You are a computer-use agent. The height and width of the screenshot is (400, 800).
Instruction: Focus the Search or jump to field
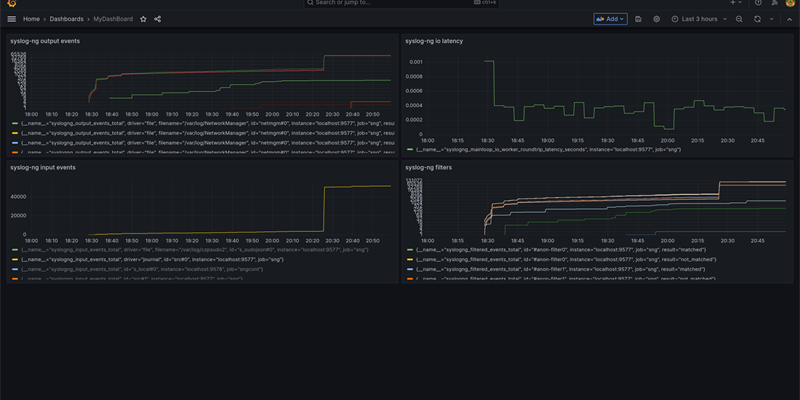(x=402, y=3)
